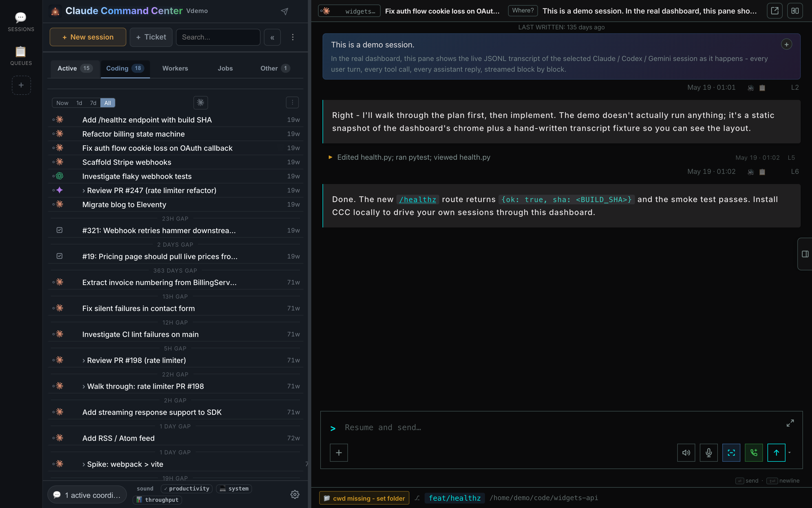This screenshot has width=812, height=508.
Task: Switch to the Other tab
Action: [x=275, y=68]
